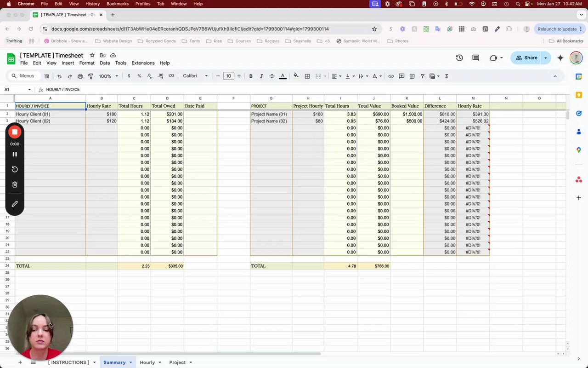This screenshot has width=588, height=368.
Task: Open the functions sigma menu
Action: pyautogui.click(x=447, y=76)
